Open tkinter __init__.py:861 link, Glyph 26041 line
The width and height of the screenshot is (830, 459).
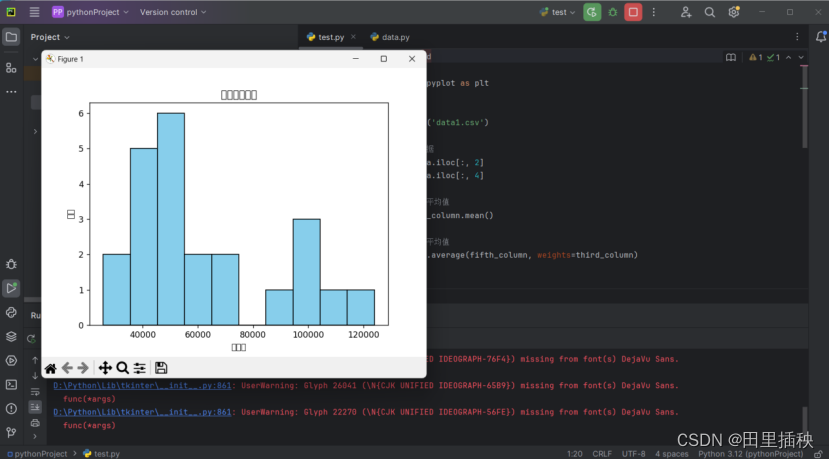[142, 385]
